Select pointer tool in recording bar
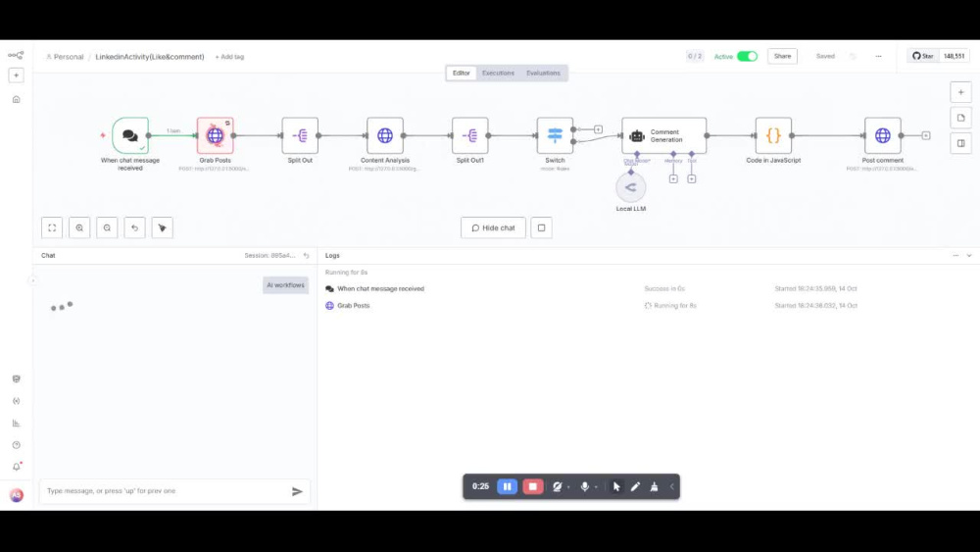The image size is (980, 552). click(x=616, y=486)
